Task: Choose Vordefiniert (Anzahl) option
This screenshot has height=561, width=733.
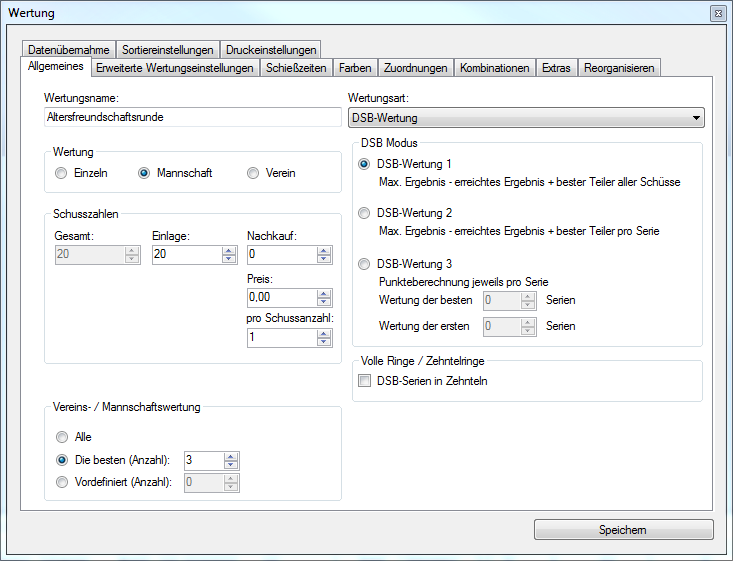Action: (63, 482)
